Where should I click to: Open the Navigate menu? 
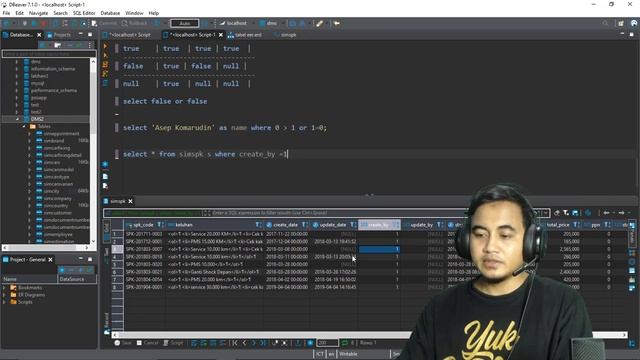38,13
